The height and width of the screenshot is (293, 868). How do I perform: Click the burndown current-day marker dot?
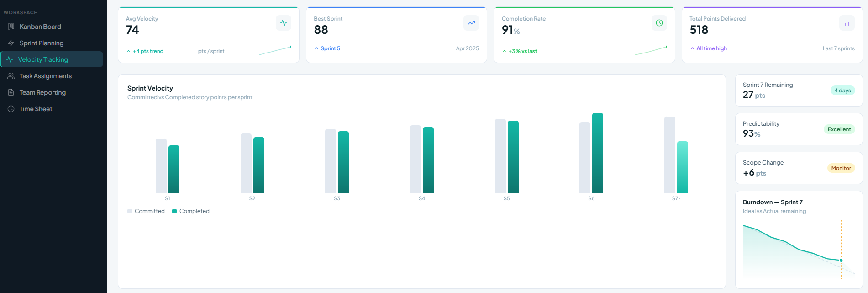pyautogui.click(x=841, y=260)
